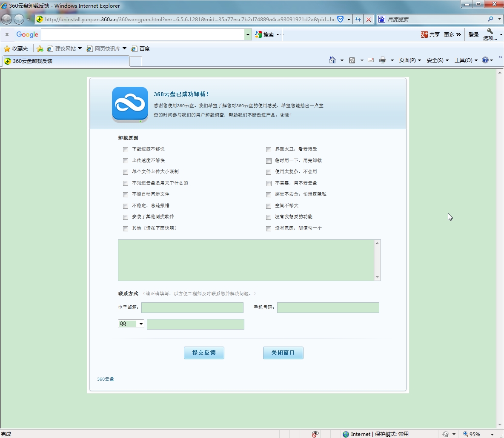This screenshot has width=504, height=438.
Task: Check 下载速度不够快 checkbox
Action: pyautogui.click(x=125, y=149)
